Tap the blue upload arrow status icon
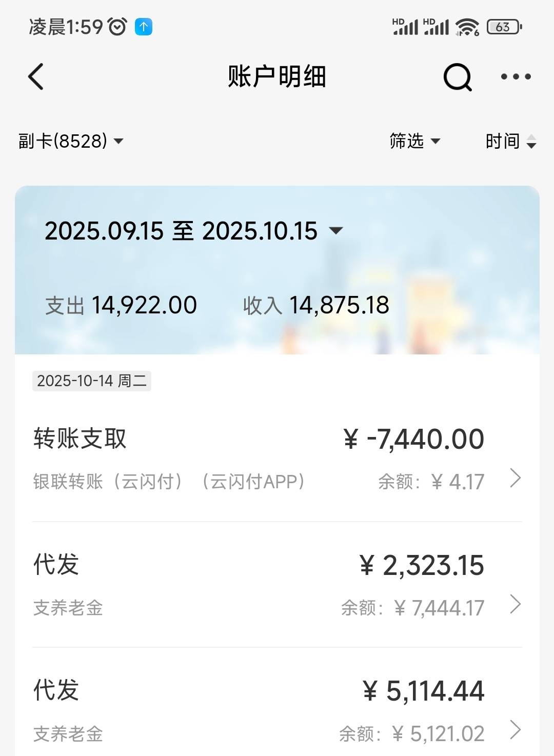The height and width of the screenshot is (756, 554). [144, 27]
